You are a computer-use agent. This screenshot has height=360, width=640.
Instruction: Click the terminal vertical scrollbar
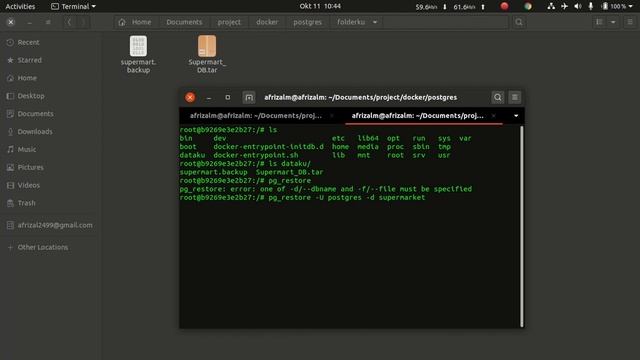point(522,226)
